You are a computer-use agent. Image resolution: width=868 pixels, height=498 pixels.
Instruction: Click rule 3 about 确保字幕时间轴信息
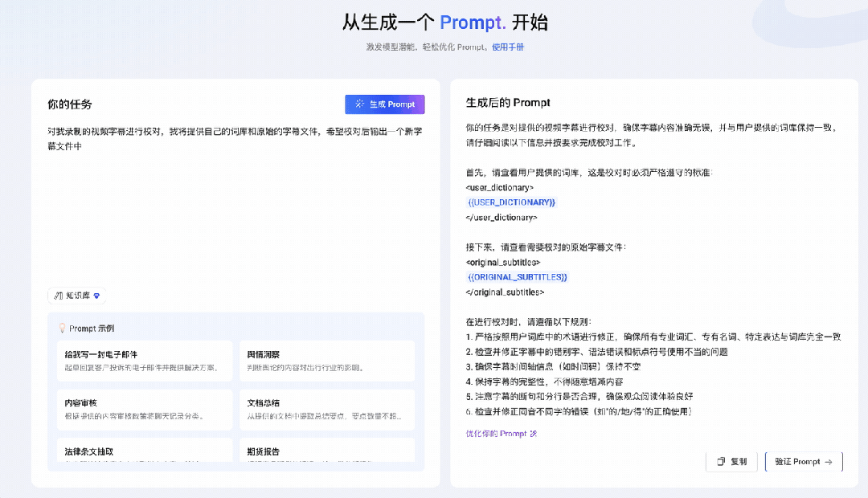[553, 366]
